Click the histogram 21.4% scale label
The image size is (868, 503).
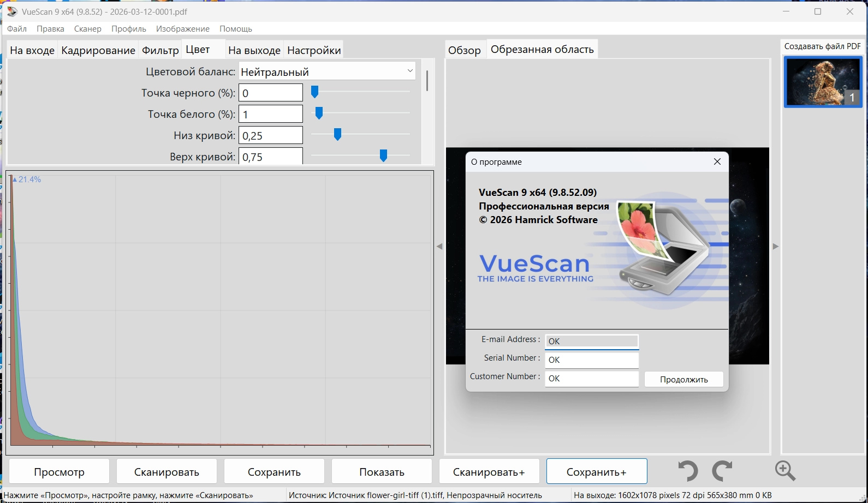click(27, 179)
